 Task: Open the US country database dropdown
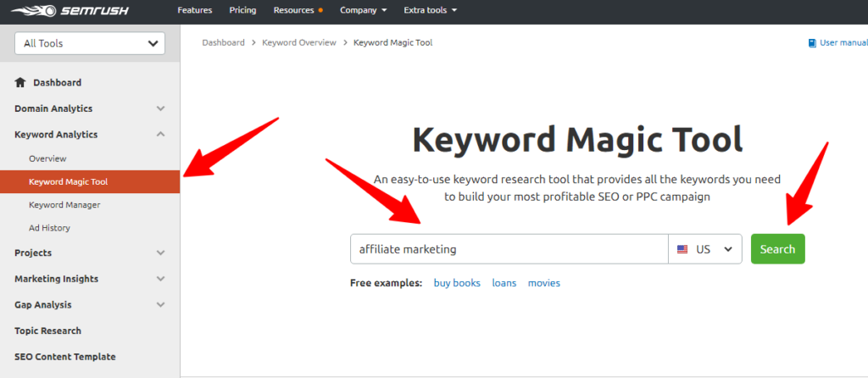(x=705, y=250)
